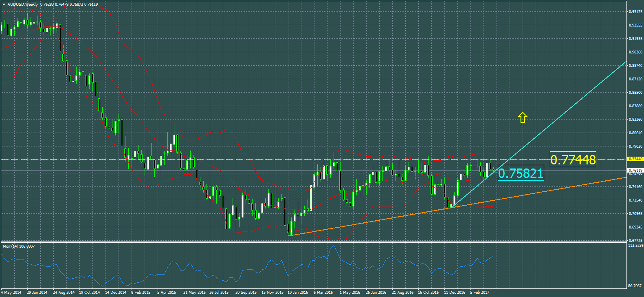644x297 pixels.
Task: Click the 21 Aug 2016 date label
Action: tap(402, 293)
